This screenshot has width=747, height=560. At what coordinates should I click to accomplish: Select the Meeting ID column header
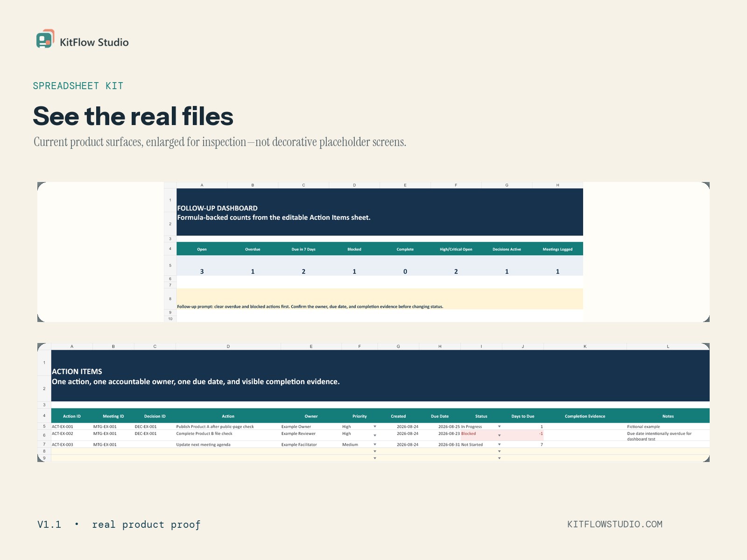click(x=113, y=416)
